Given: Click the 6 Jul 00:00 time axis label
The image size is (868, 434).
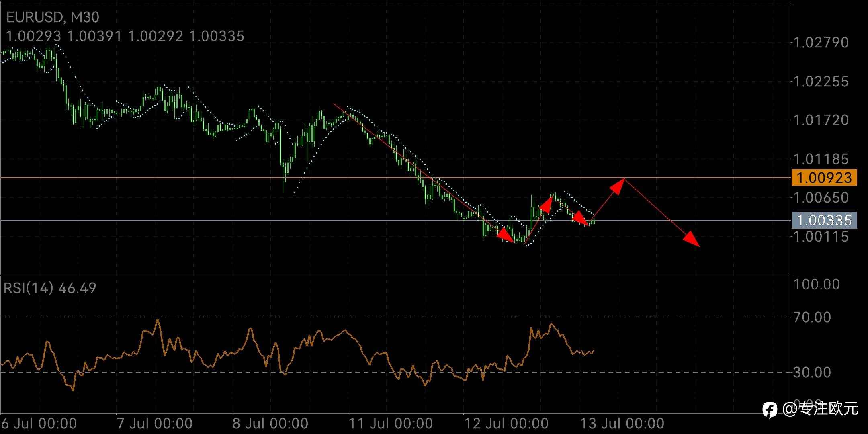Looking at the screenshot, I should click(x=39, y=424).
